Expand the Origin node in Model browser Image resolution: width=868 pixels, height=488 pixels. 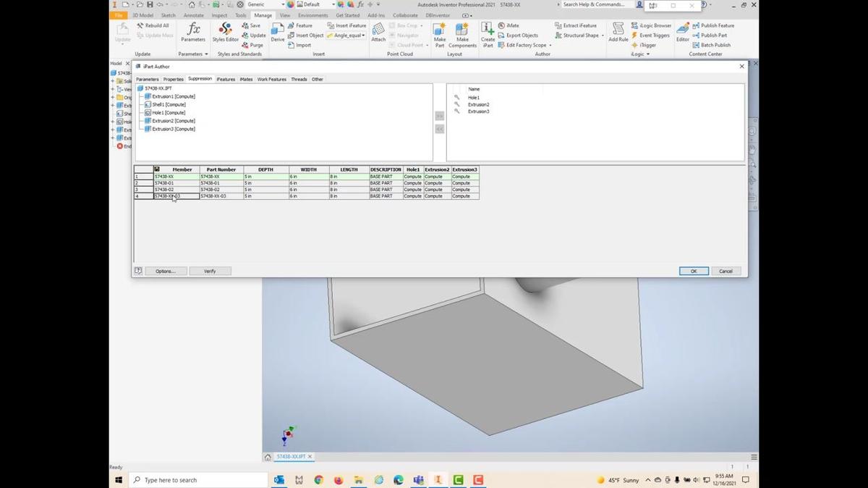point(113,97)
